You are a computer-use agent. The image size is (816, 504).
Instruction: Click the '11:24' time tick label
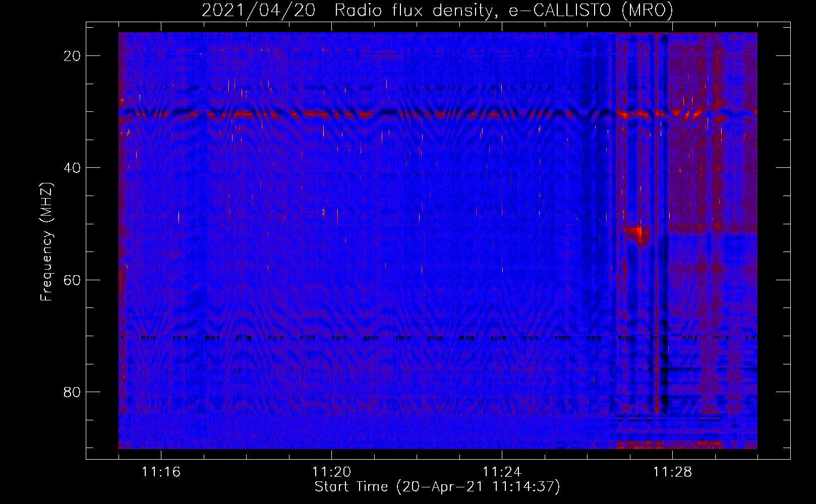(x=502, y=472)
